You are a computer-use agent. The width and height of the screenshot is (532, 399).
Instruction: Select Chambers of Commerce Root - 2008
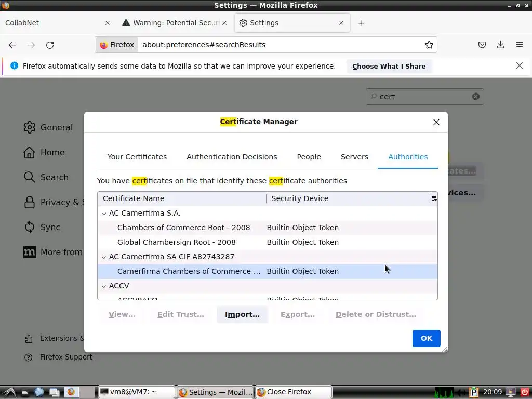pyautogui.click(x=268, y=228)
